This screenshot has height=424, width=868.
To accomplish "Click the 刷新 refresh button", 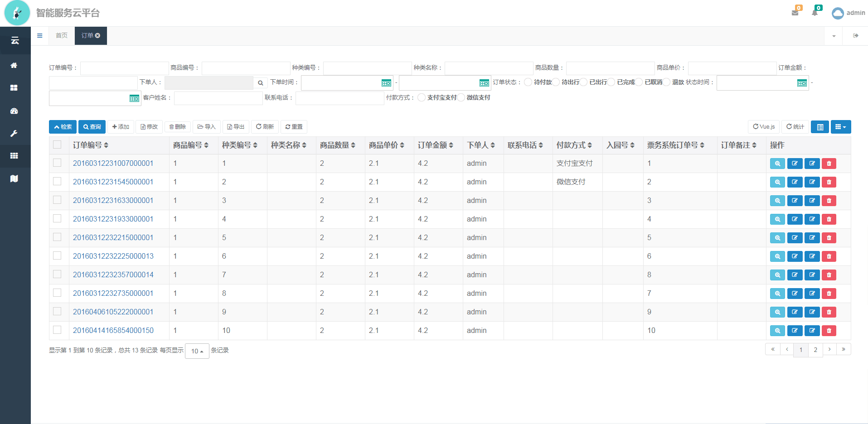I will [265, 127].
